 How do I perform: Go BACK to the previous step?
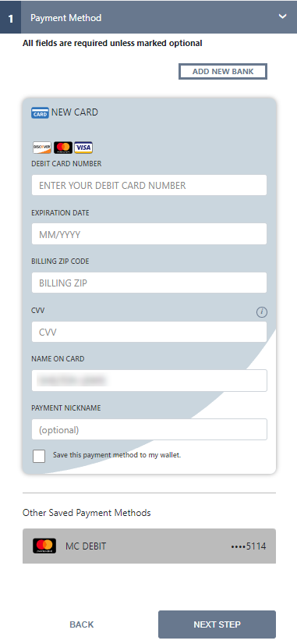(x=82, y=624)
